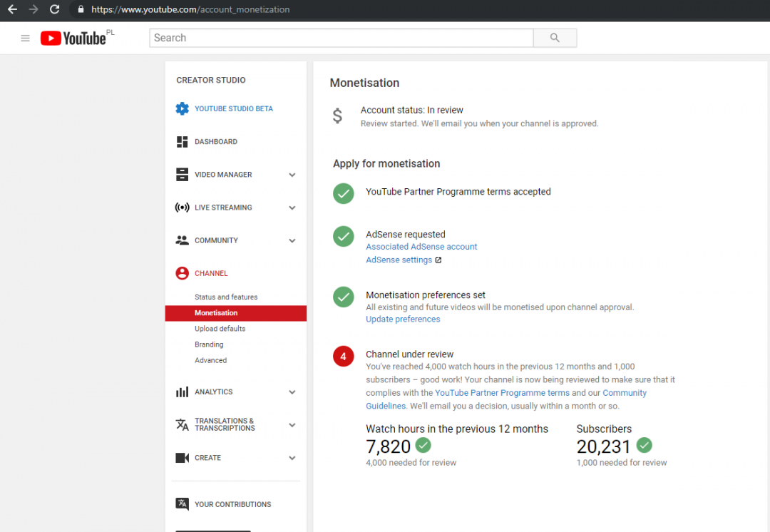Click the YouTube logo in header
Viewport: 770px width, 532px height.
(73, 39)
